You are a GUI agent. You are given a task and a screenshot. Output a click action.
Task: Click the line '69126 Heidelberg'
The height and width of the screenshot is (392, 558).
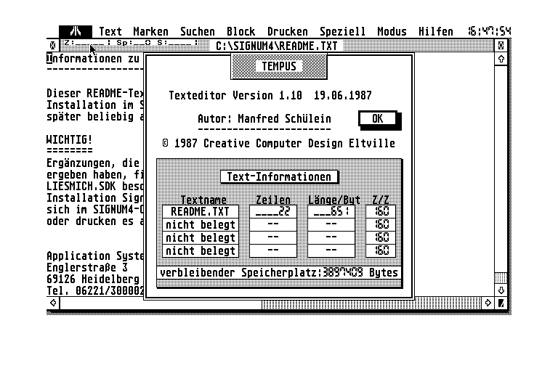[93, 279]
